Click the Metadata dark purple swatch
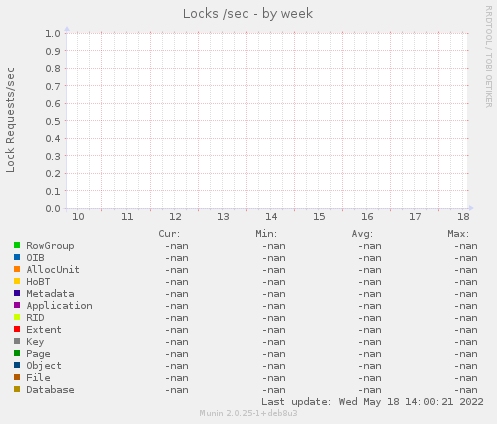The image size is (497, 424). tap(17, 293)
